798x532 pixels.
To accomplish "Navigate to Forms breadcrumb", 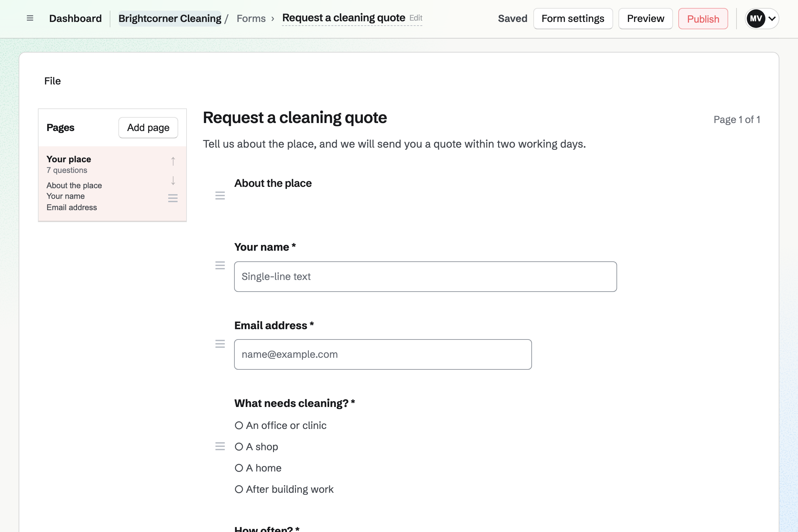I will coord(251,19).
